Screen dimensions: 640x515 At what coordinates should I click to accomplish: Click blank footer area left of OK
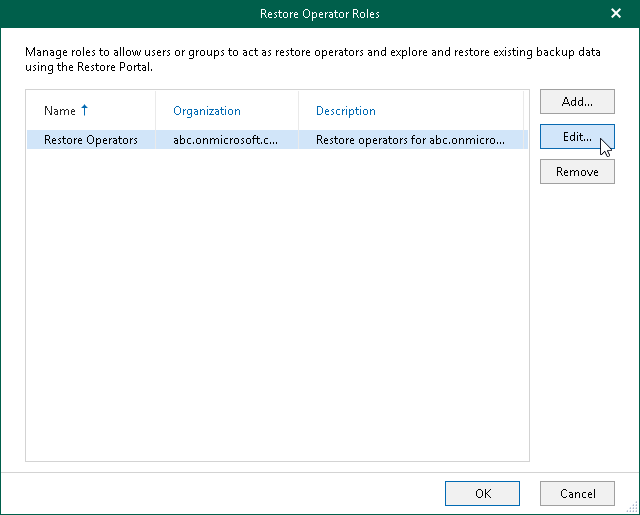(x=230, y=493)
